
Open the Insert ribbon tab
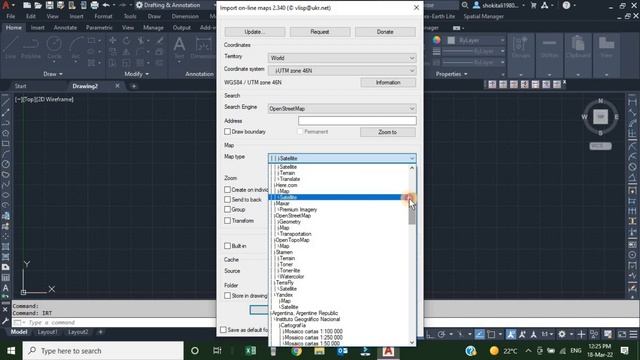click(38, 28)
